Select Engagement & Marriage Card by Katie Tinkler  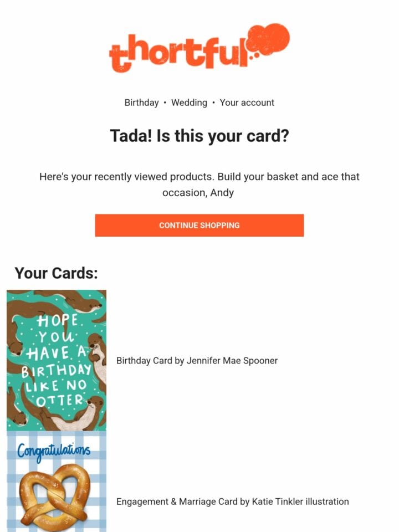pos(232,502)
